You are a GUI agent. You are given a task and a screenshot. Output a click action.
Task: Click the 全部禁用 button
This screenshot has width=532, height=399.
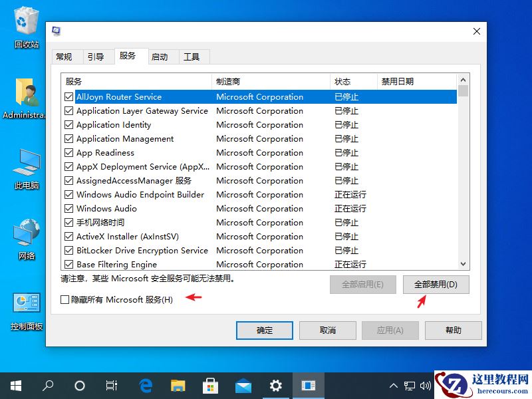pyautogui.click(x=436, y=284)
